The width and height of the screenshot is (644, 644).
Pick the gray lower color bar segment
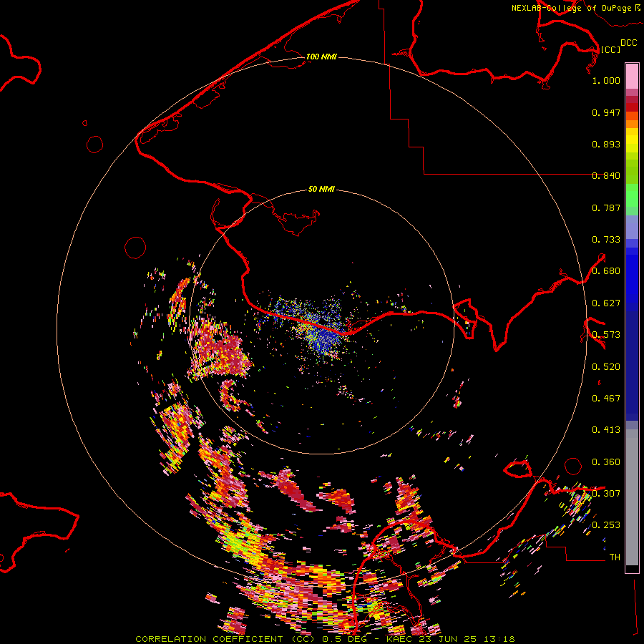pos(632,497)
